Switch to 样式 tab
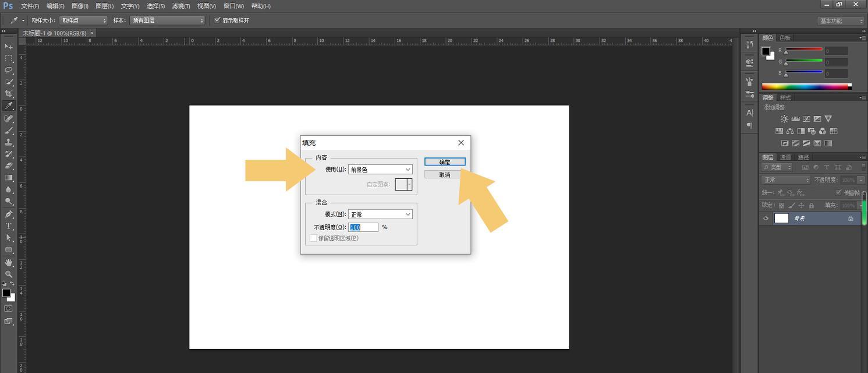 click(785, 98)
